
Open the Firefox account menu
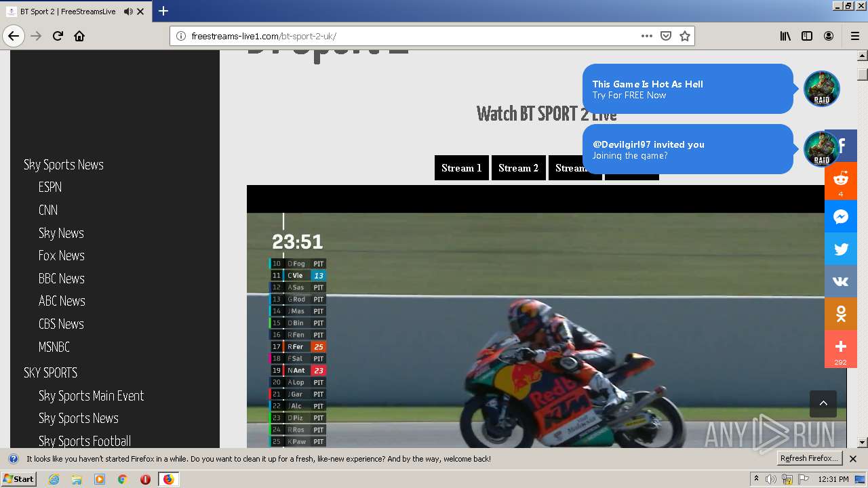829,36
